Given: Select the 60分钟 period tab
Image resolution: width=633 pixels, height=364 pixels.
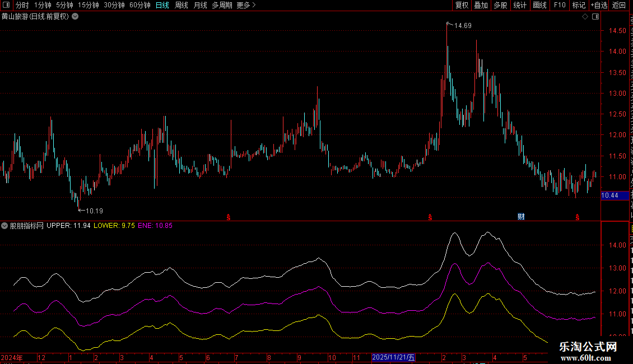Looking at the screenshot, I should pos(139,5).
